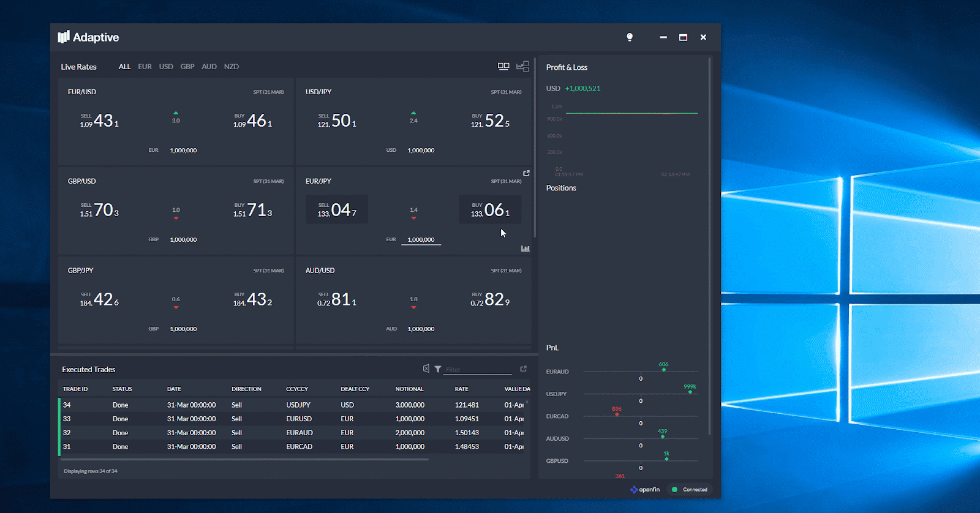Screen dimensions: 980x513
Task: Click the USD +1,000,521 profit total
Action: (573, 88)
